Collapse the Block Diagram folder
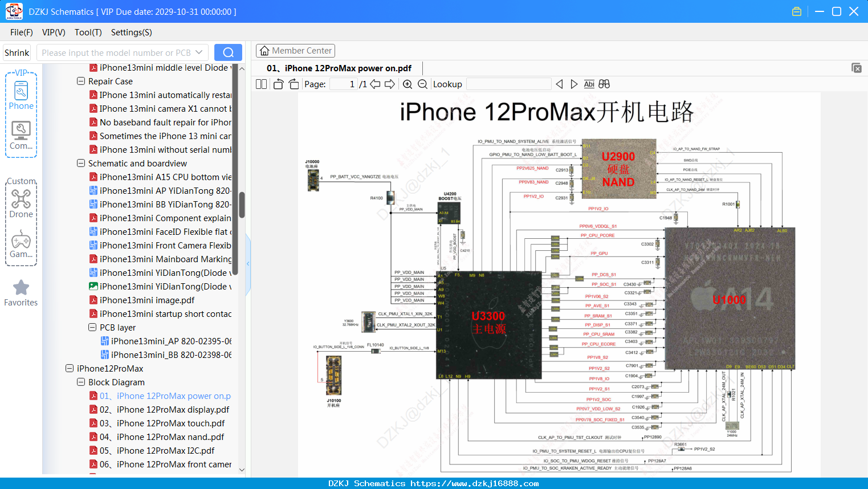Image resolution: width=868 pixels, height=489 pixels. tap(81, 382)
